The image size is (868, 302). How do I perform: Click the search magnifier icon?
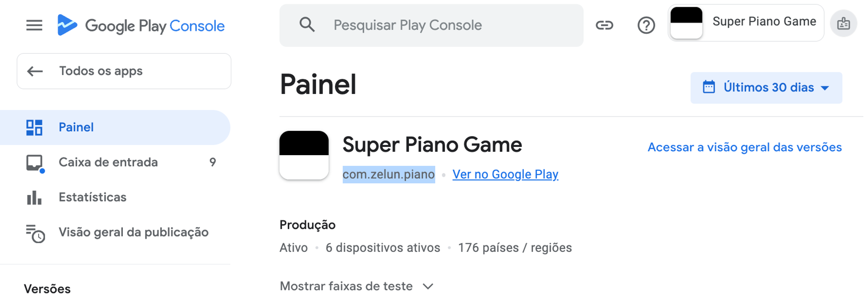pos(307,25)
